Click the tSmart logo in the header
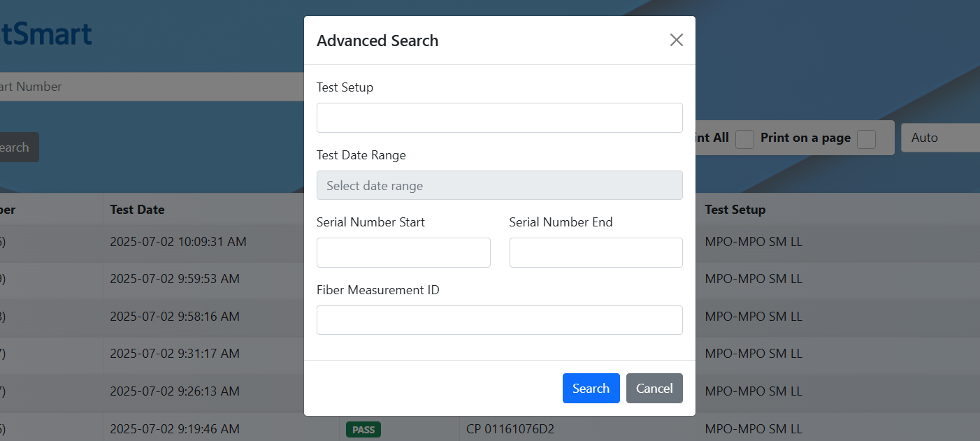Screen dimensions: 980x441 click(45, 34)
